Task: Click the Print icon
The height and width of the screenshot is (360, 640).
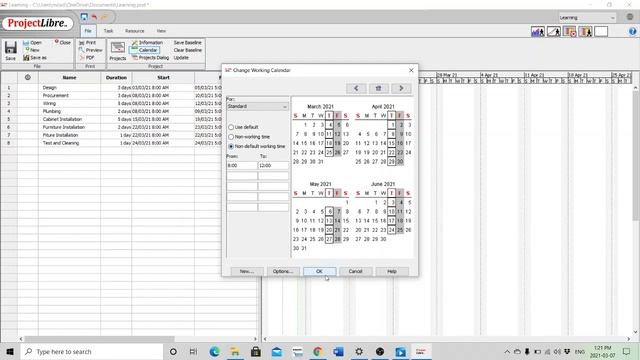Action: click(x=82, y=42)
